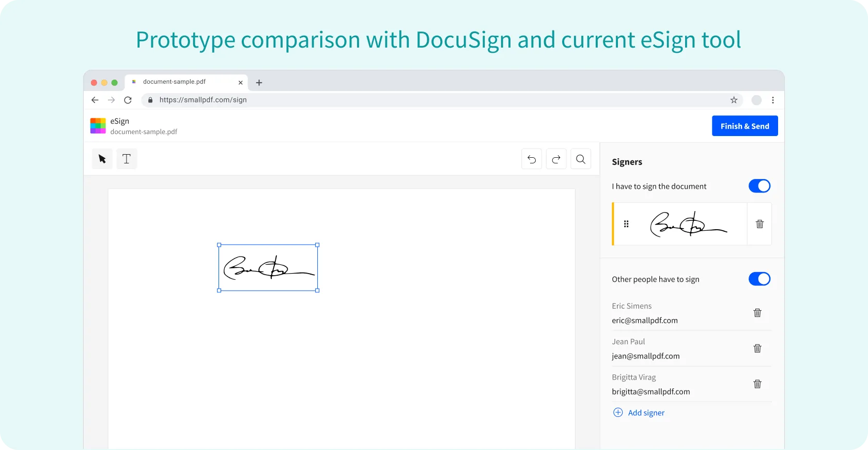
Task: Disable 'Other people have to sign'
Action: click(x=759, y=279)
